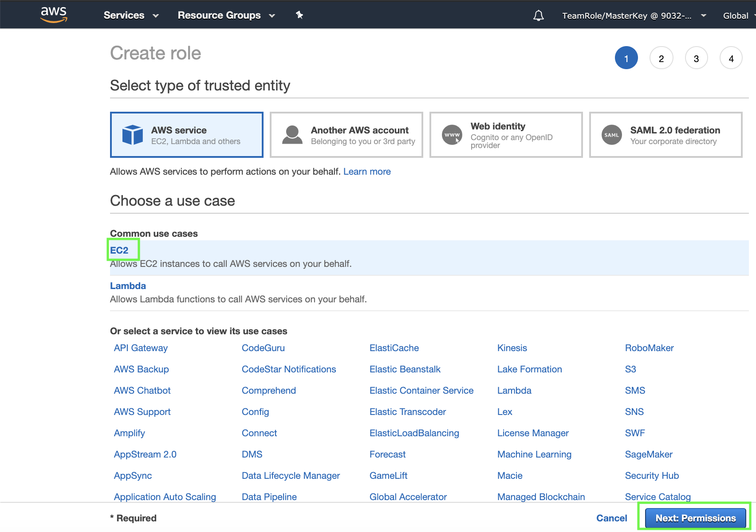
Task: Select Elastic Transcoder service
Action: coord(408,412)
